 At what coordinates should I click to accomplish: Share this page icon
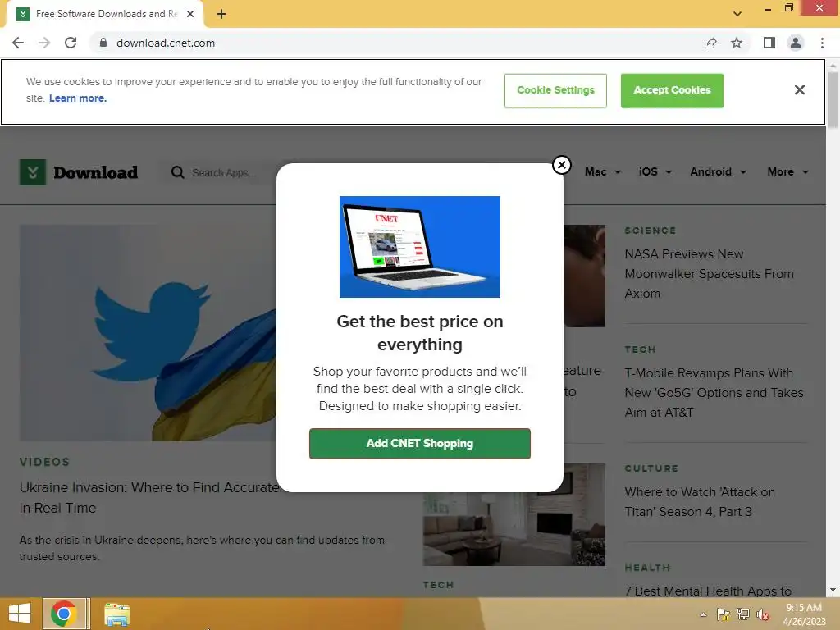coord(710,43)
